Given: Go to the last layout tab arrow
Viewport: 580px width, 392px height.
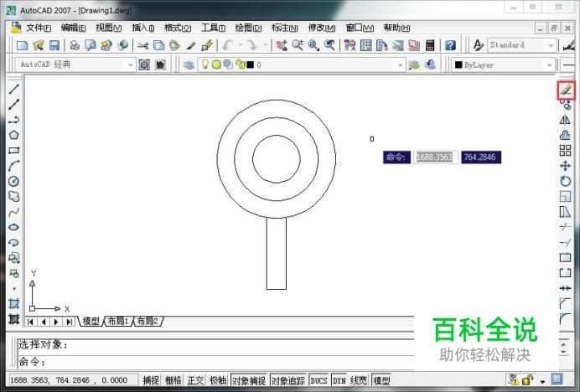Looking at the screenshot, I should tap(69, 322).
